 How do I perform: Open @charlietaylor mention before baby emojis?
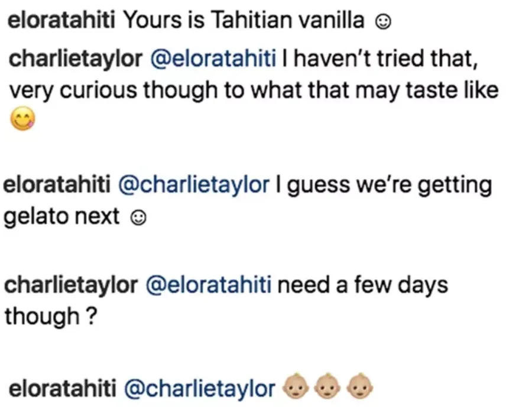[x=200, y=389]
